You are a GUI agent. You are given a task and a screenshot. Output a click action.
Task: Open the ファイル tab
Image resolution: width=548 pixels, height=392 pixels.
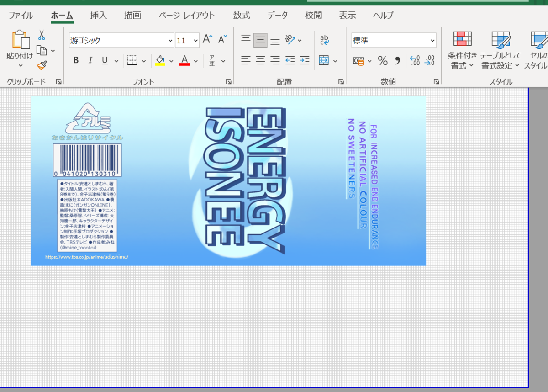pyautogui.click(x=21, y=15)
